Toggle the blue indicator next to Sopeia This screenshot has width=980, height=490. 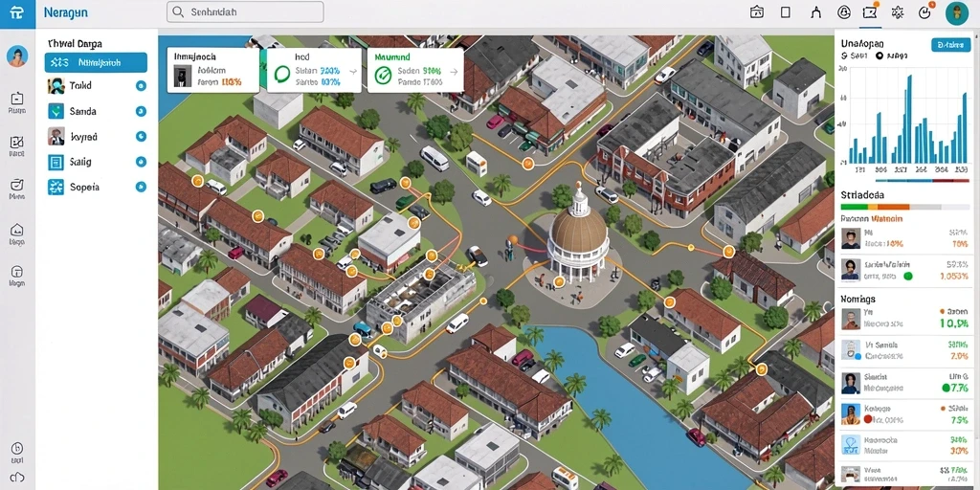[142, 187]
